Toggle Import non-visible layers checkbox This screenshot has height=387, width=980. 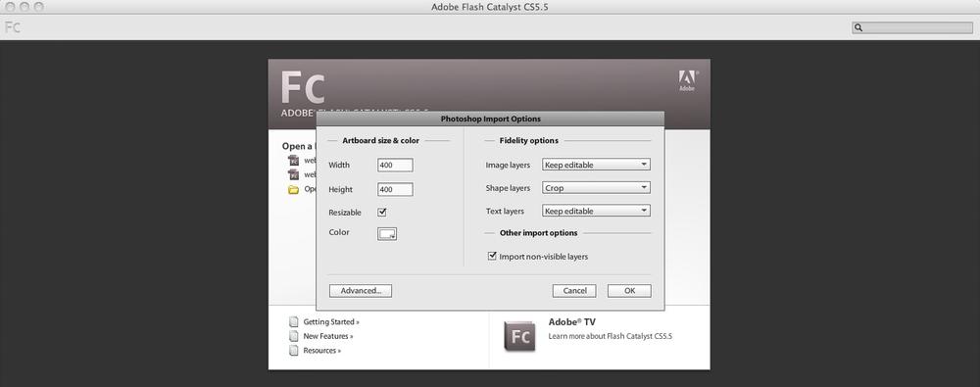[x=493, y=257]
